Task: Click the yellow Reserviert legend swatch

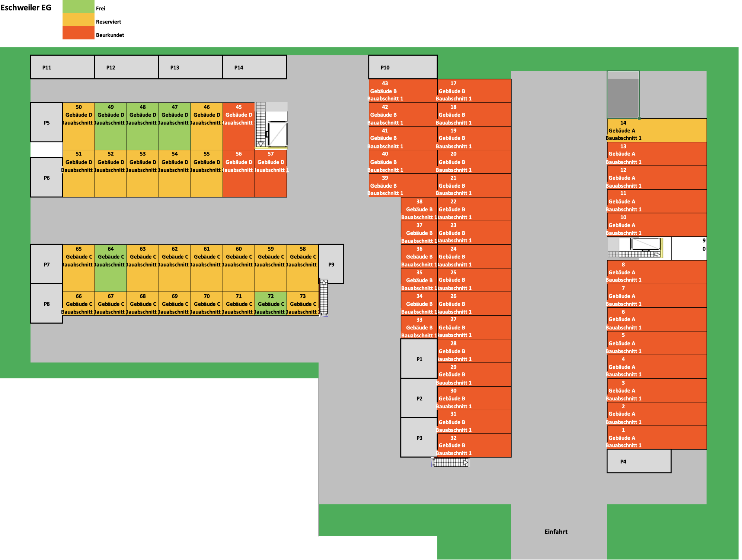Action: (x=78, y=20)
